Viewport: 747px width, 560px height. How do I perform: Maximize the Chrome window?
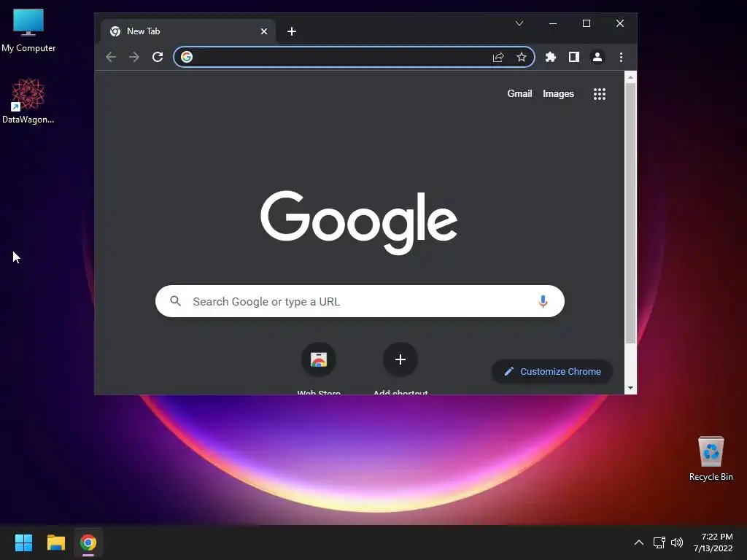pyautogui.click(x=587, y=23)
